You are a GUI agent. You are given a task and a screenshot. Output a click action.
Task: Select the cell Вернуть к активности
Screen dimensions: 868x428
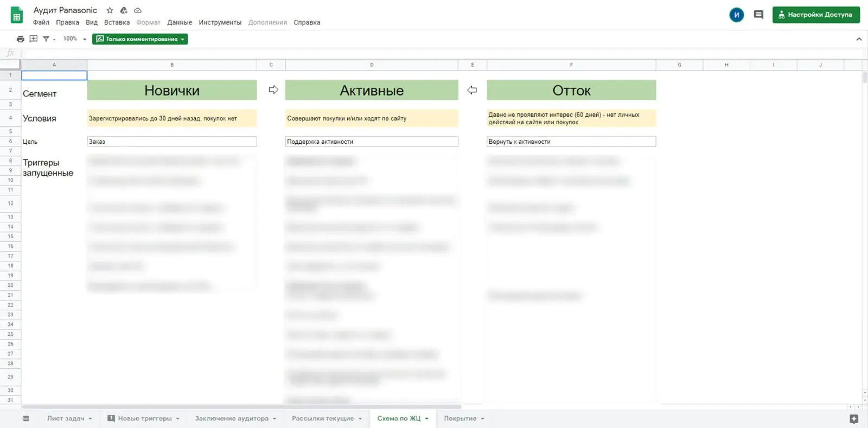point(571,142)
